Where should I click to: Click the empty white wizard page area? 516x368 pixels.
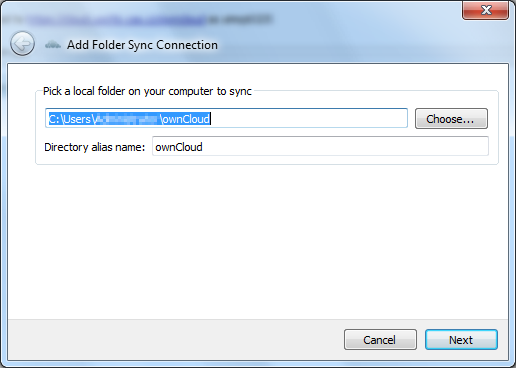coord(258,242)
